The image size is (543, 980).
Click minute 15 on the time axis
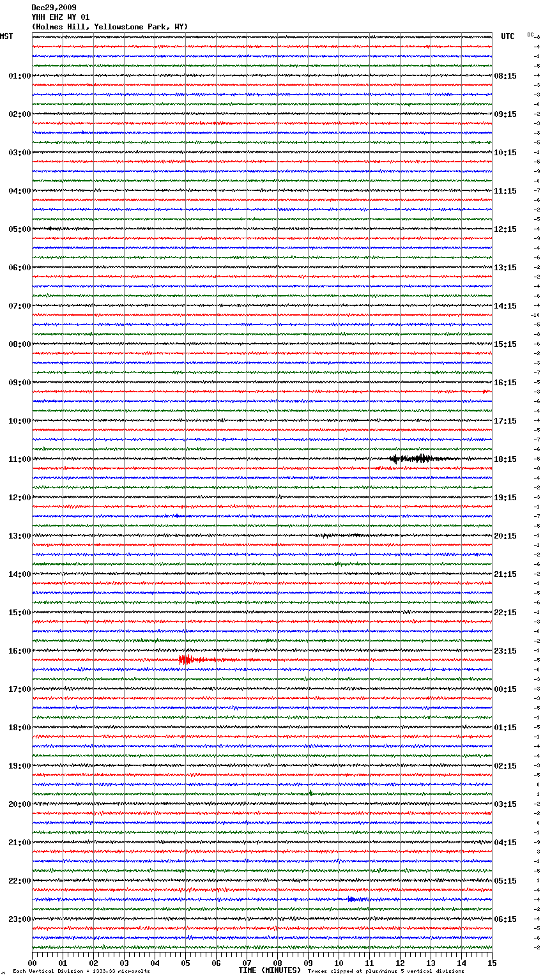pos(492,963)
